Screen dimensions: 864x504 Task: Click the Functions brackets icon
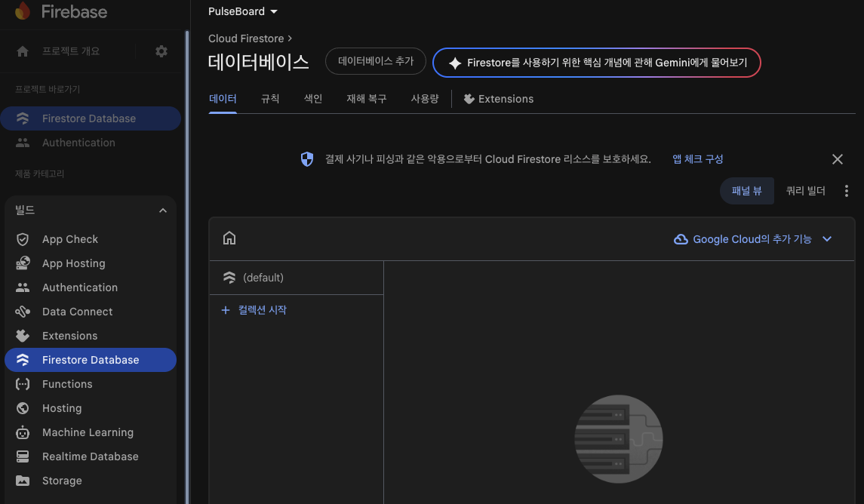click(x=23, y=384)
